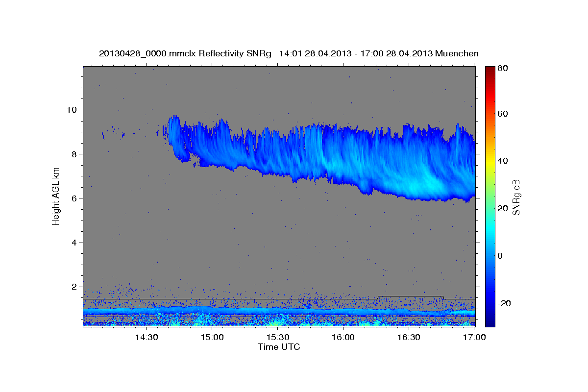Click the colorbar value -20
This screenshot has height=392, width=588.
pyautogui.click(x=505, y=303)
